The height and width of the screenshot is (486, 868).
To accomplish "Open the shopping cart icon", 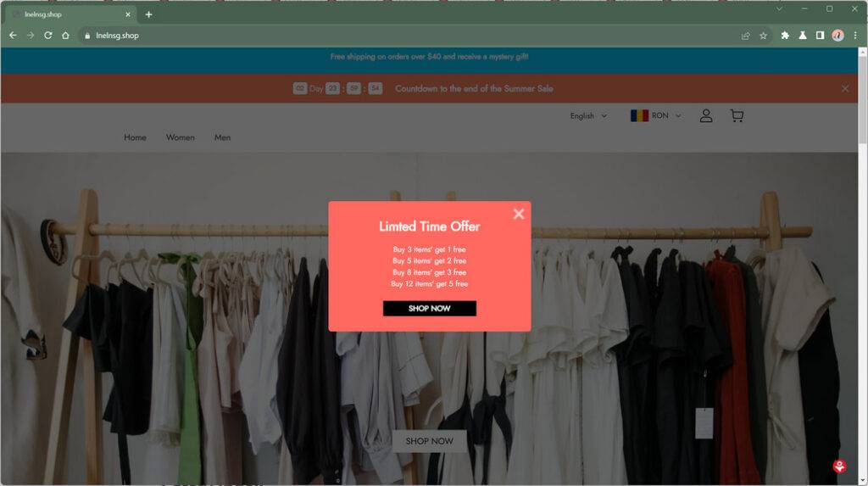I will pyautogui.click(x=737, y=115).
